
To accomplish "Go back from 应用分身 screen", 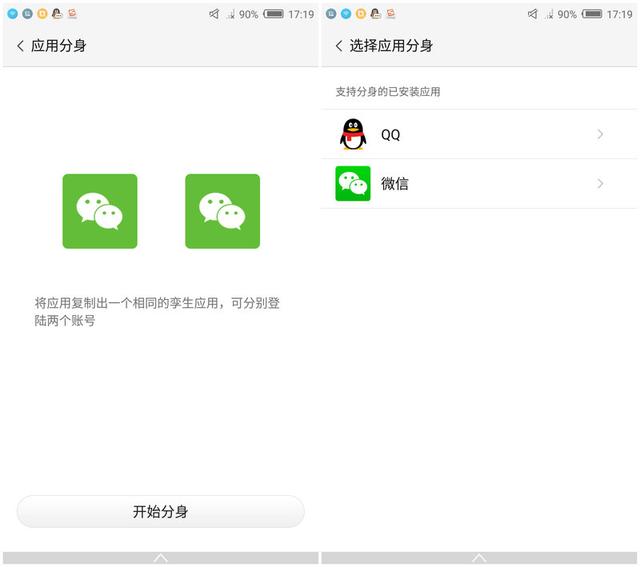I will [x=20, y=46].
